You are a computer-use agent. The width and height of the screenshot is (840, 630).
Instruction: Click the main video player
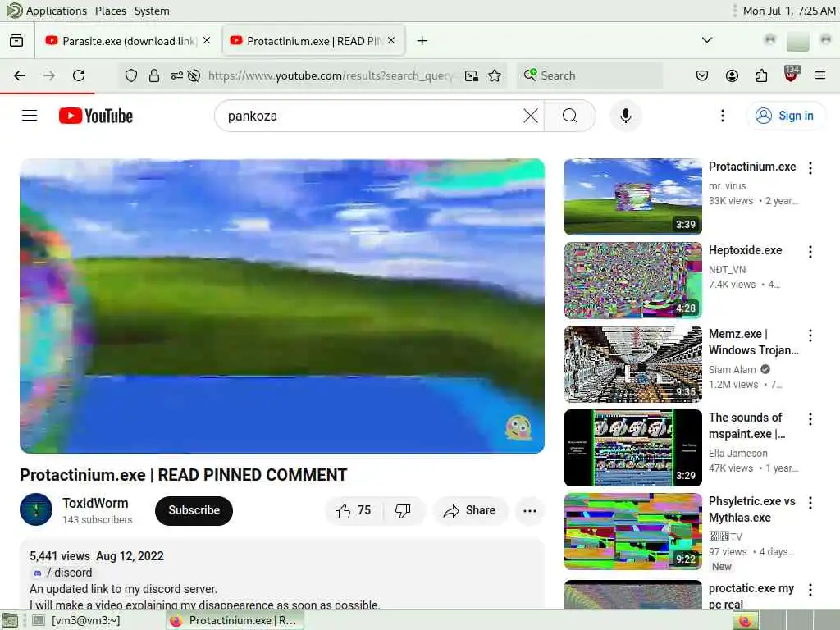(x=282, y=306)
